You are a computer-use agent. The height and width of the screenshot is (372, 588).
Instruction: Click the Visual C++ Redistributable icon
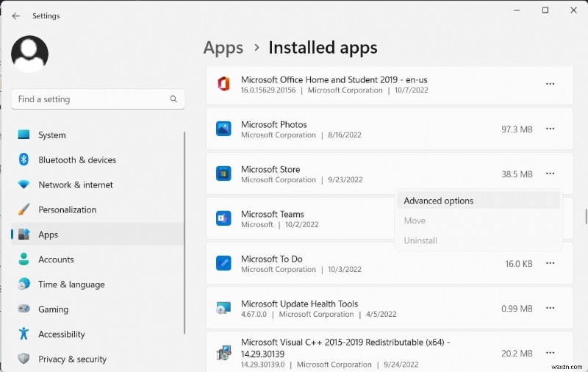tap(223, 353)
